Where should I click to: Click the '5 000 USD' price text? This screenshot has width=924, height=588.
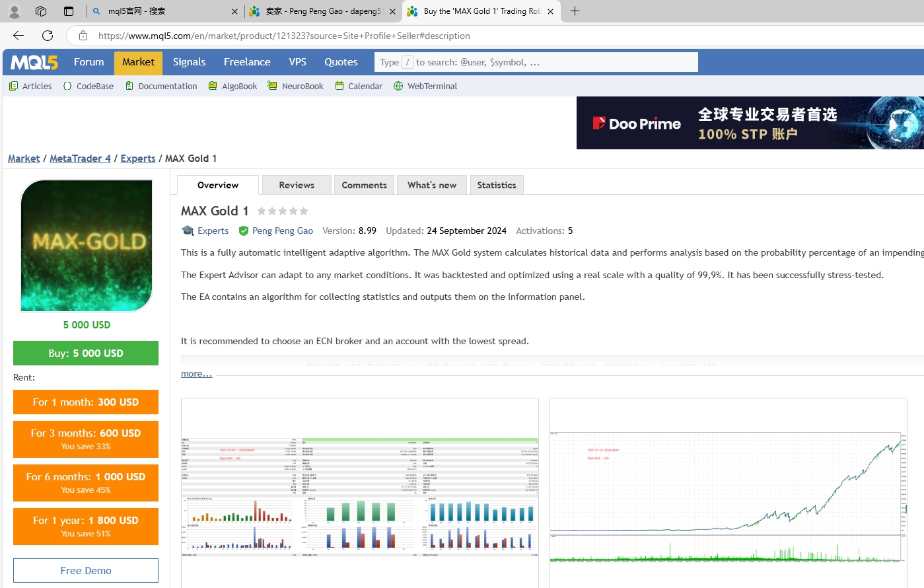point(87,325)
